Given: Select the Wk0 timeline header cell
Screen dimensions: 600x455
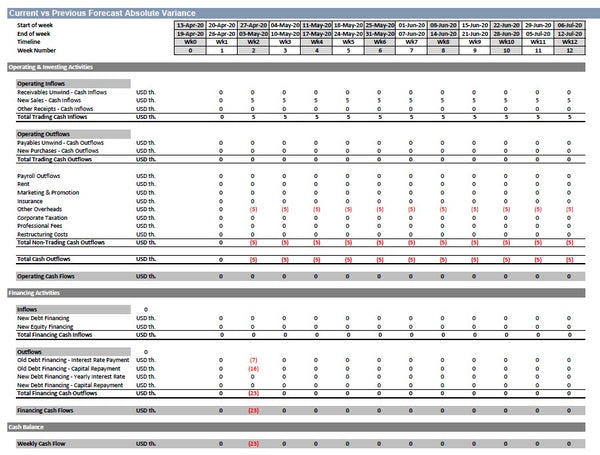Looking at the screenshot, I should pos(191,41).
